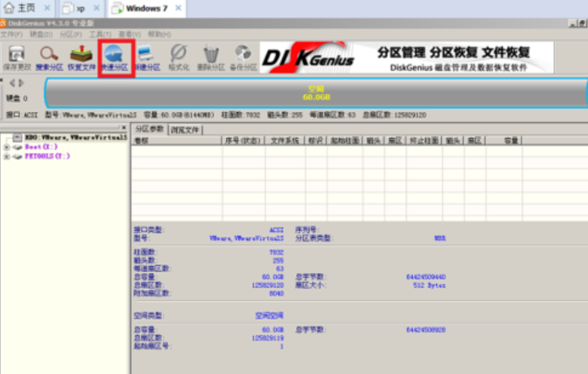Select the Boot (X:) tree item
The height and width of the screenshot is (374, 588).
(41, 147)
